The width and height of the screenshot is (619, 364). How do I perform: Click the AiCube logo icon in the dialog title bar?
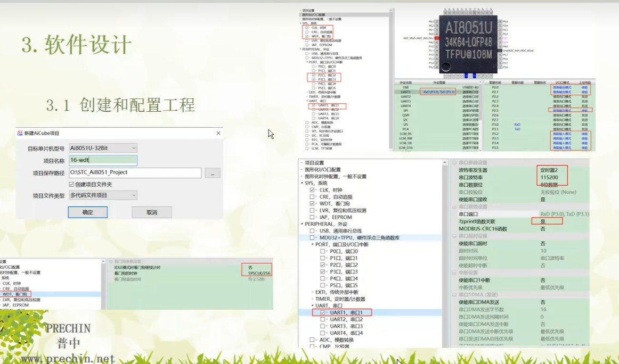point(19,133)
